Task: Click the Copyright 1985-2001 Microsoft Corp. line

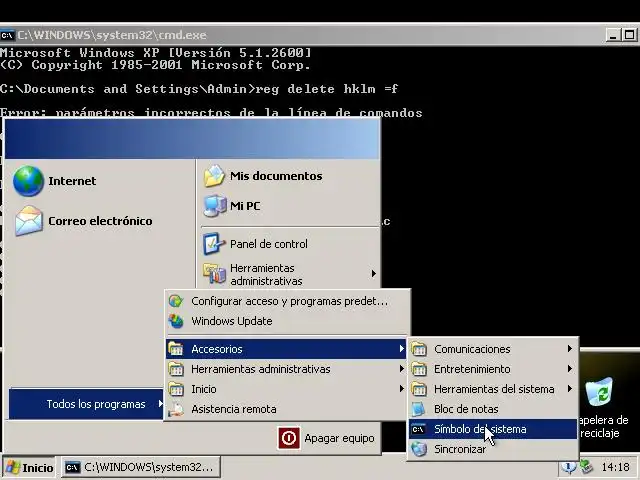Action: click(x=155, y=65)
